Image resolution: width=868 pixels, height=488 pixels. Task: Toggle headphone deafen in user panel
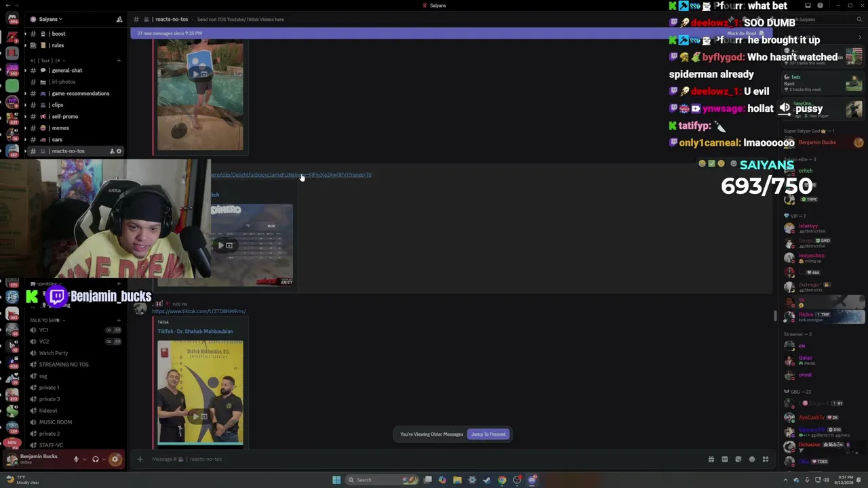pos(96,459)
